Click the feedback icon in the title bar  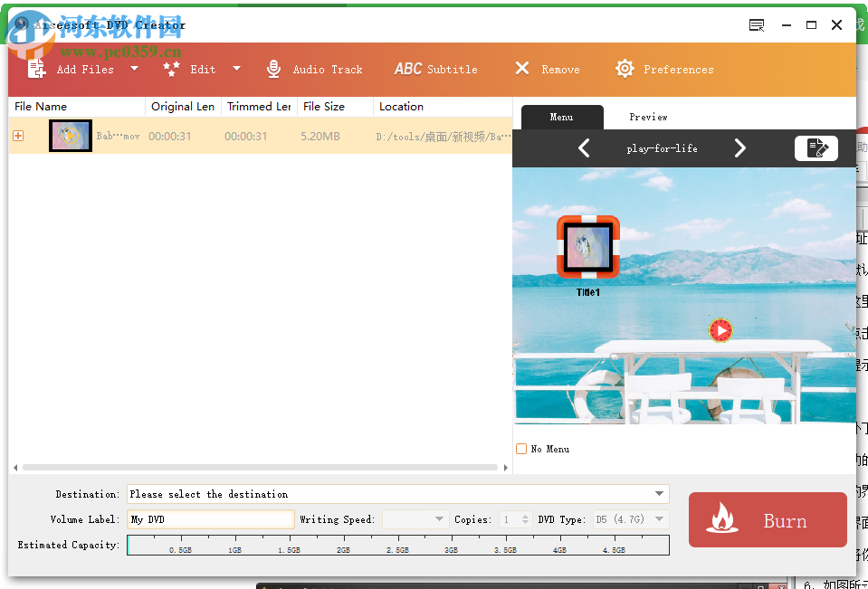[756, 25]
